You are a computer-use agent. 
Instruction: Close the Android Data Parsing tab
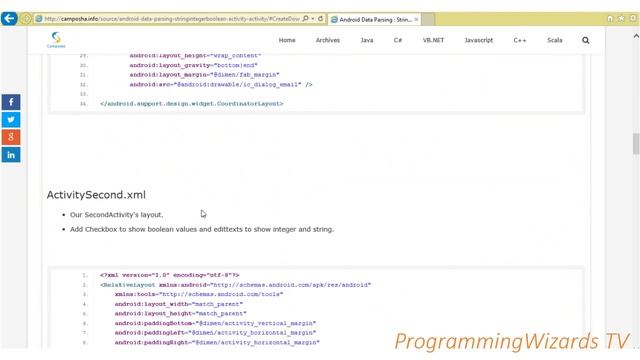pos(416,19)
